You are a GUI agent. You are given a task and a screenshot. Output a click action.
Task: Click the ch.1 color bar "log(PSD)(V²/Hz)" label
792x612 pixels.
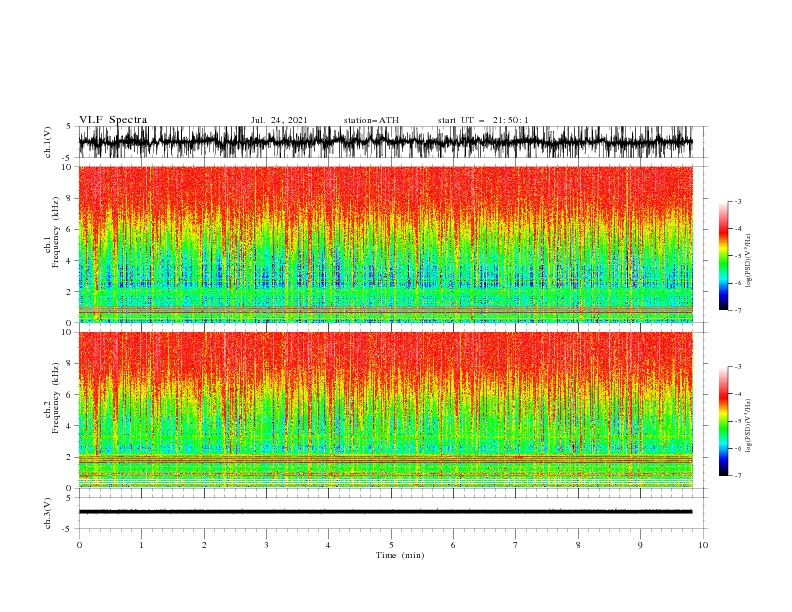(748, 261)
